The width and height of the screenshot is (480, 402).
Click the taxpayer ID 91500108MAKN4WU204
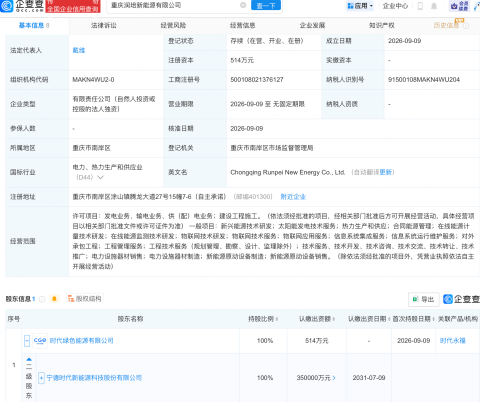[x=424, y=80]
